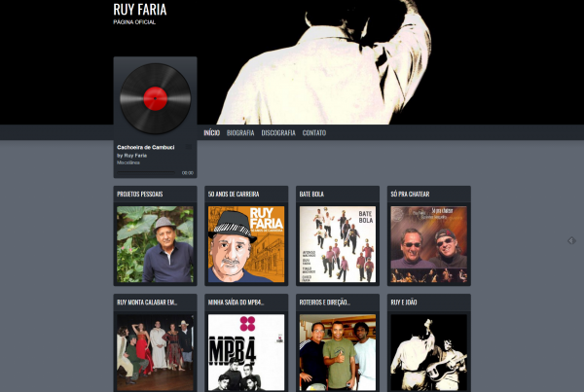The image size is (584, 392).
Task: Click the ROTEIROS E DIREÇÃO... heading
Action: click(325, 303)
